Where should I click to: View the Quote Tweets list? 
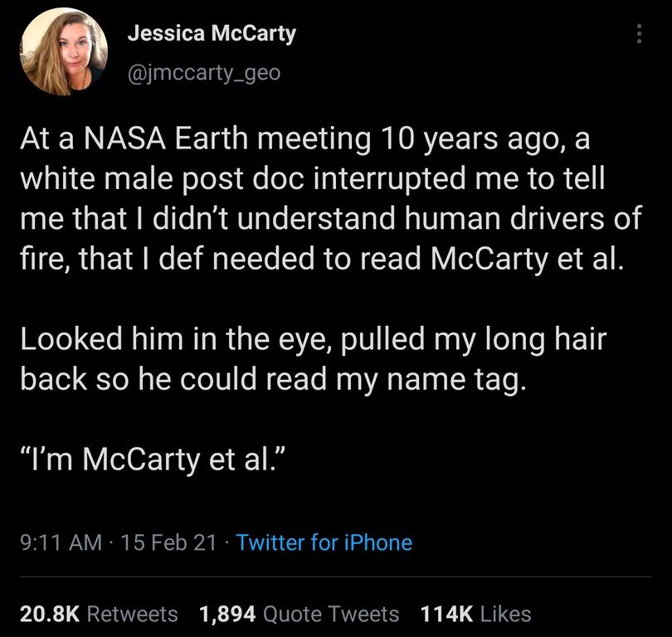pos(331,614)
